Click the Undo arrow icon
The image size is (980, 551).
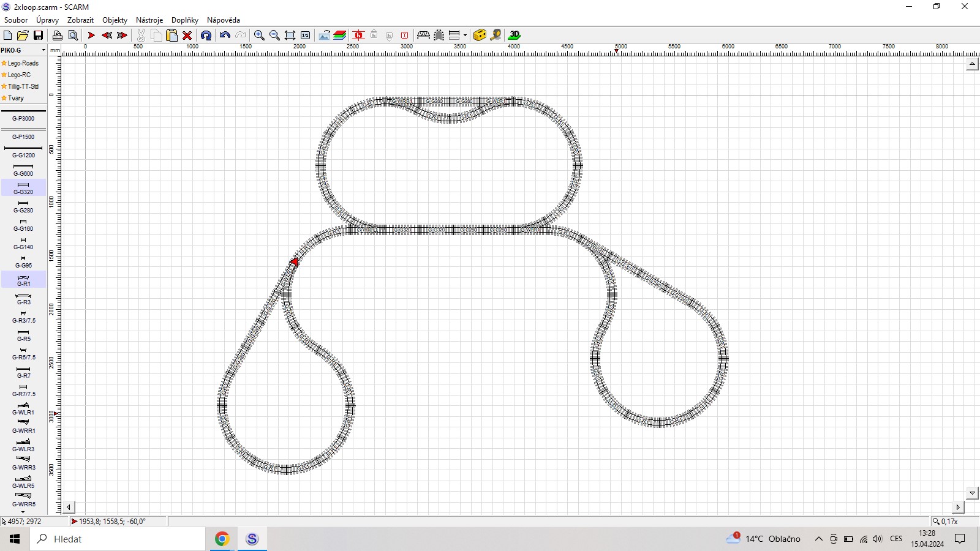point(225,36)
